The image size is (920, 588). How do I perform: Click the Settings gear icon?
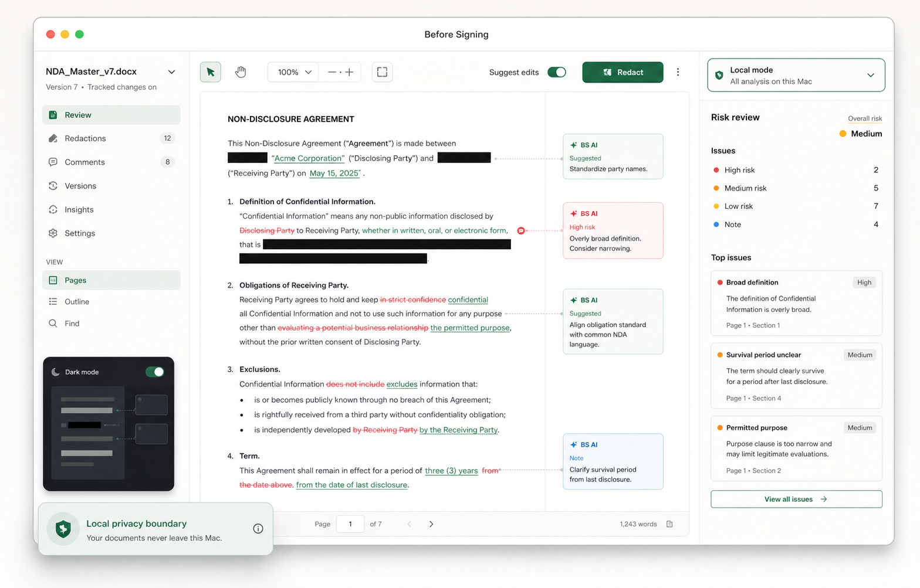[x=53, y=233]
